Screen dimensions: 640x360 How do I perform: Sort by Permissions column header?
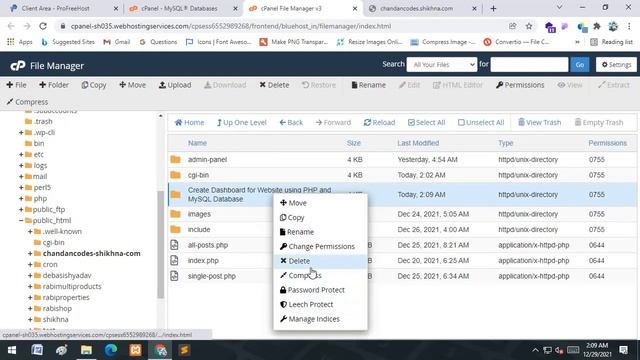click(607, 143)
